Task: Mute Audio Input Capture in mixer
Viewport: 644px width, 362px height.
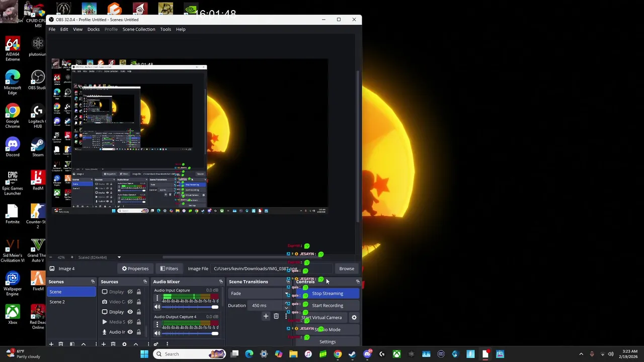Action: point(157,307)
